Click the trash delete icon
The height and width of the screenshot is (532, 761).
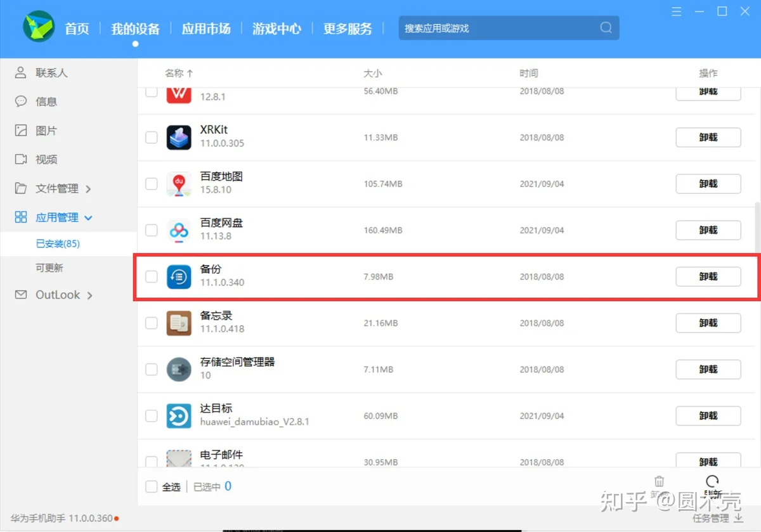tap(660, 482)
